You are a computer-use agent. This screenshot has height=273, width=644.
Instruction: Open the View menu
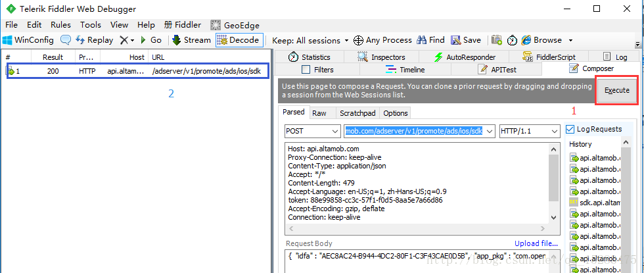pos(119,25)
